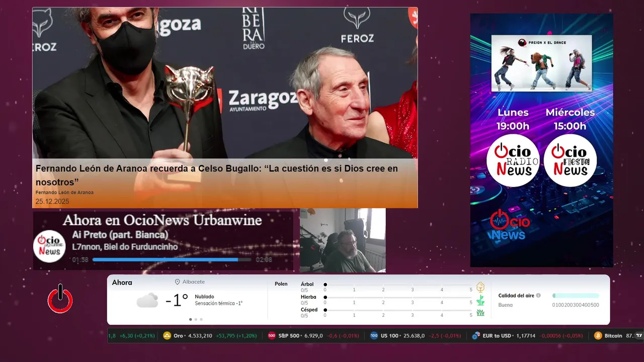Click the info icon next to Calidad del aire
The width and height of the screenshot is (644, 362).
click(538, 296)
